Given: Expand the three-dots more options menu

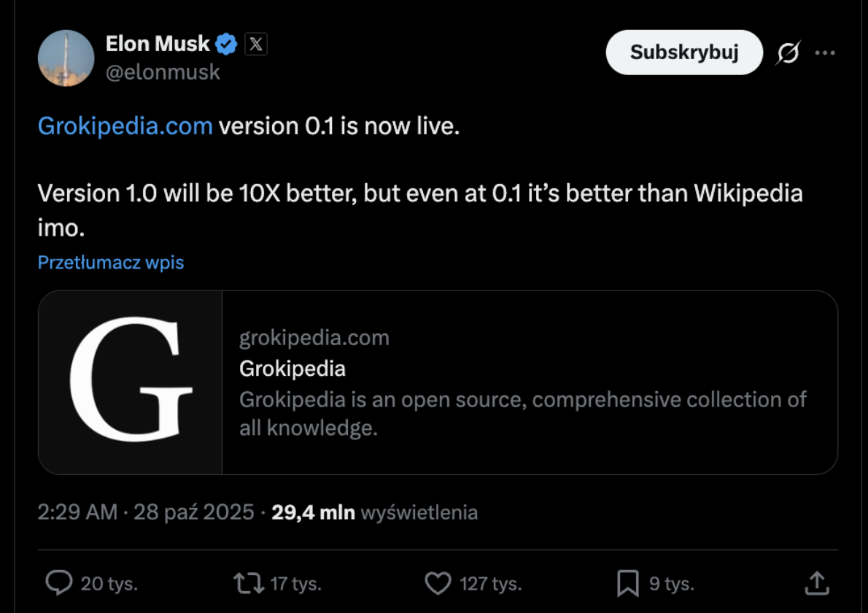Looking at the screenshot, I should tap(825, 52).
